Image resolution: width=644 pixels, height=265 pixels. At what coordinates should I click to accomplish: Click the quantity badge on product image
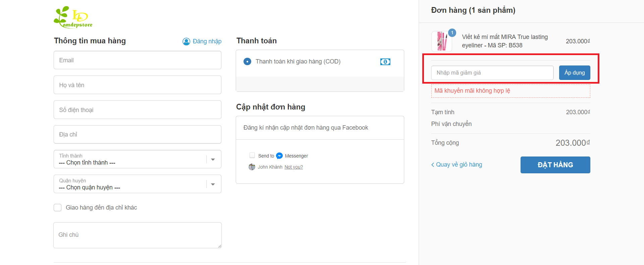(452, 33)
